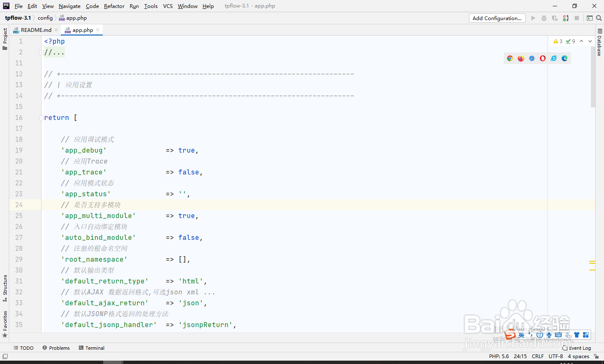Click the Stop square icon
The width and height of the screenshot is (604, 364).
coord(577,18)
